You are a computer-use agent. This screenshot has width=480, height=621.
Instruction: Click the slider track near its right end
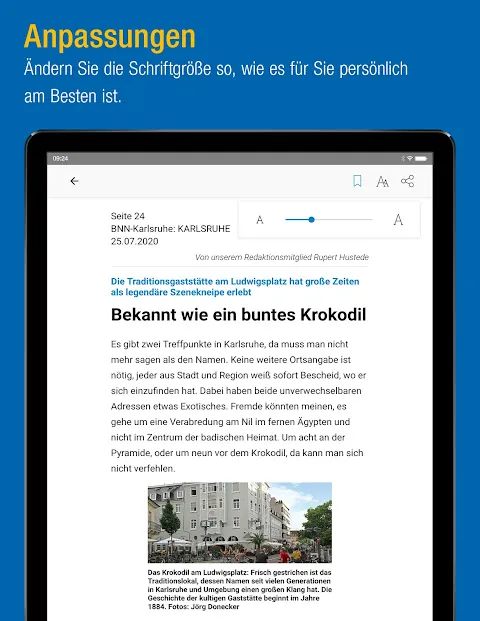coord(366,219)
